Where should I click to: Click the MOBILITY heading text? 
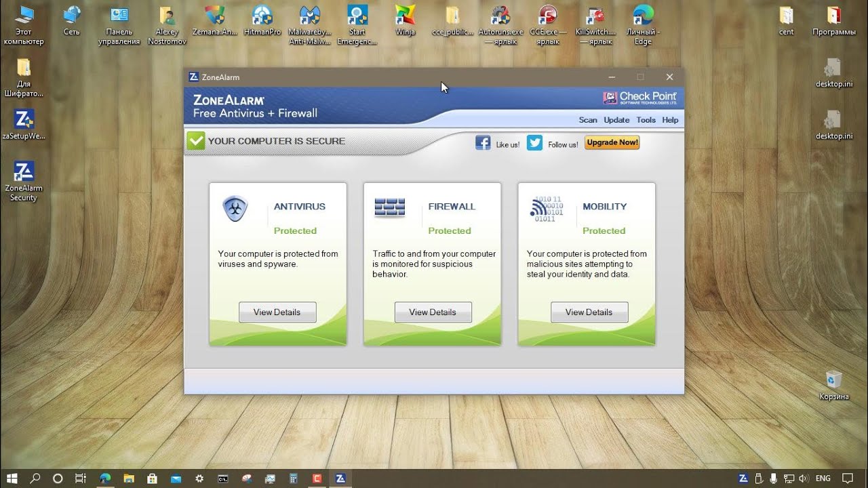click(x=605, y=207)
